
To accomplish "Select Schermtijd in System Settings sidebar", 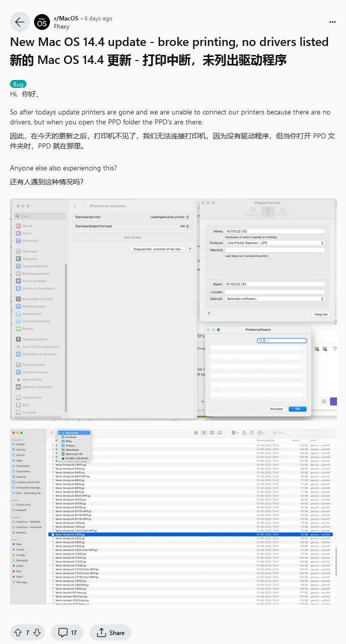I will pyautogui.click(x=28, y=240).
